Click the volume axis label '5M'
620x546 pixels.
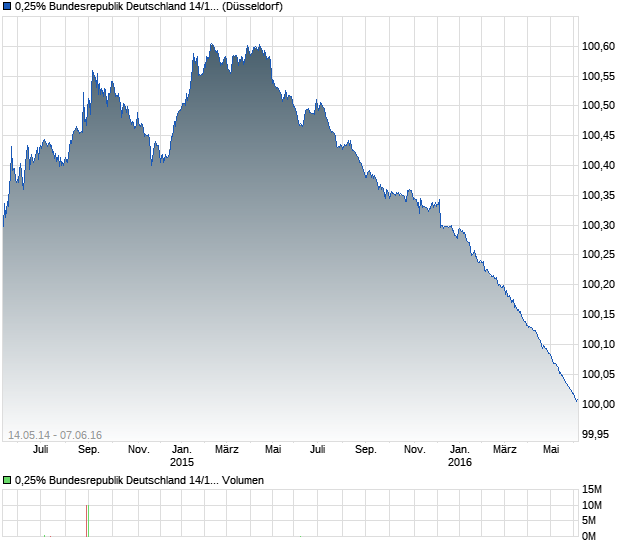[589, 520]
